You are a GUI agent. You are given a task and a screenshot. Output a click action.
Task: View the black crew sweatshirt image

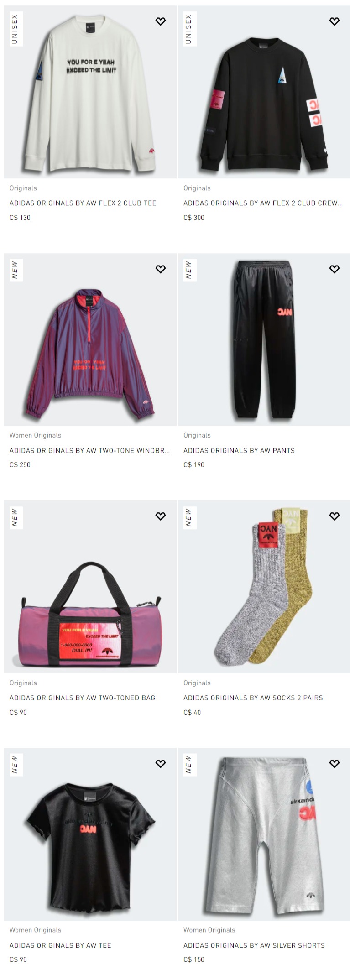pyautogui.click(x=264, y=92)
